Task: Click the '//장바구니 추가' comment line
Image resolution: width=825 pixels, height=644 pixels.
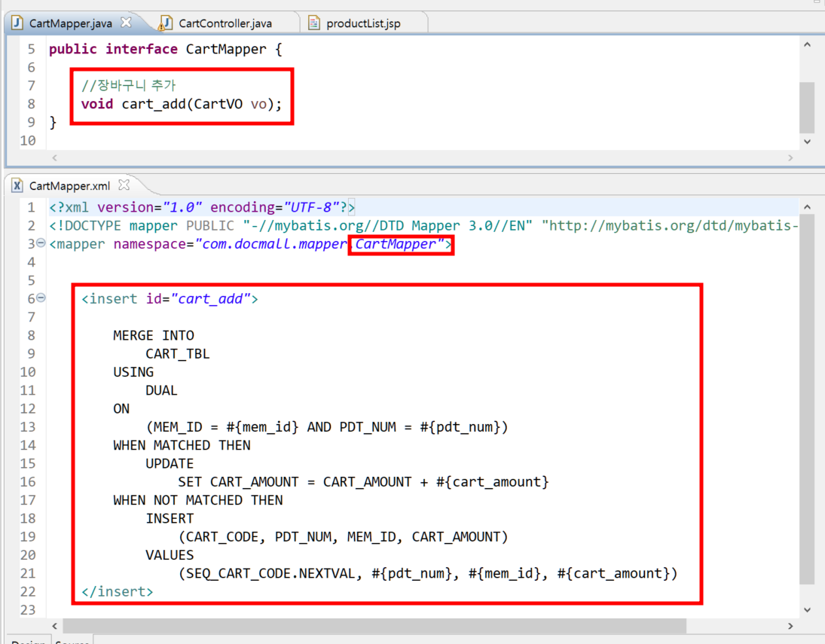Action: [128, 85]
